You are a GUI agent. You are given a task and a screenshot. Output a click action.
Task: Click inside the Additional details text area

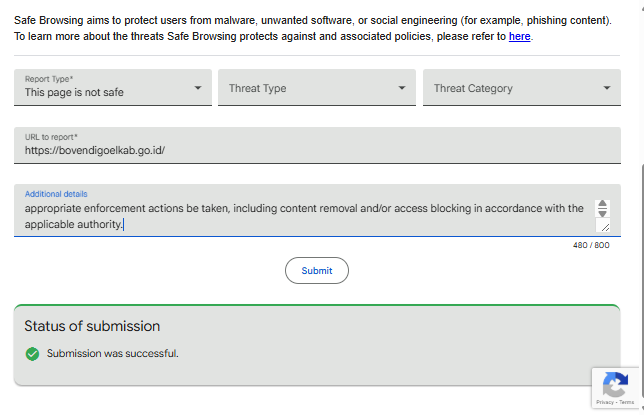click(300, 216)
